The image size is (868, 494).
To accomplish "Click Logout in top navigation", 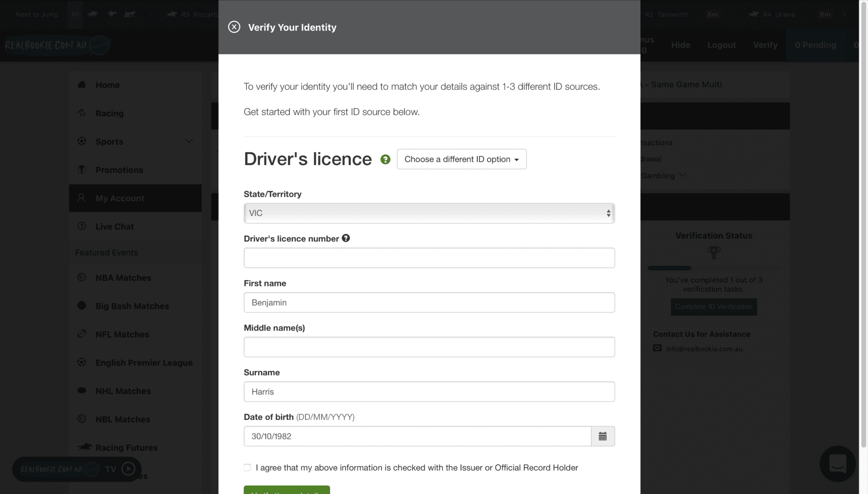I will pos(721,45).
